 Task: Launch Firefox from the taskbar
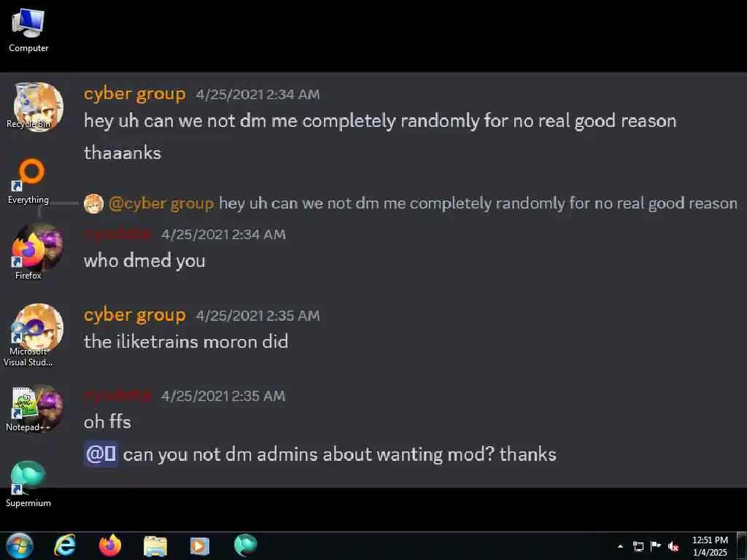click(x=110, y=545)
